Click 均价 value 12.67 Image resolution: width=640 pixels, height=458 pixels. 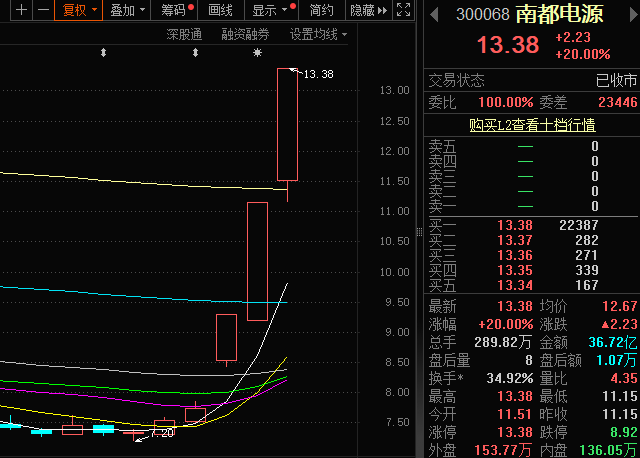click(x=620, y=306)
